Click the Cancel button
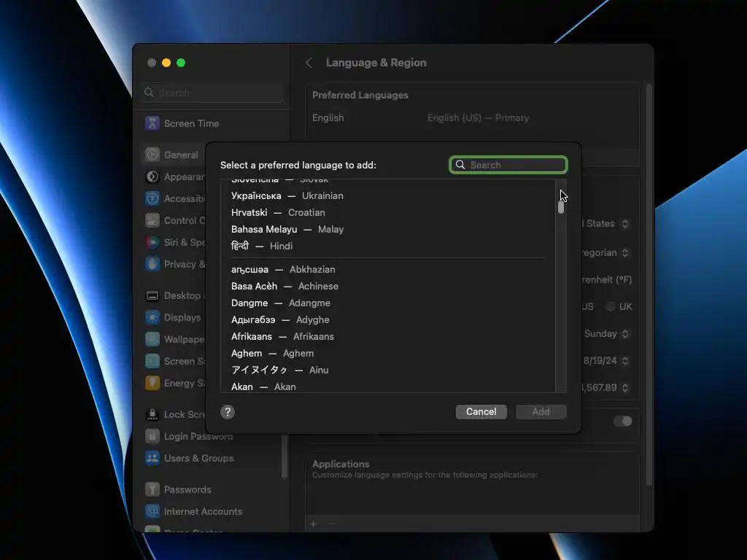747x560 pixels. click(481, 412)
